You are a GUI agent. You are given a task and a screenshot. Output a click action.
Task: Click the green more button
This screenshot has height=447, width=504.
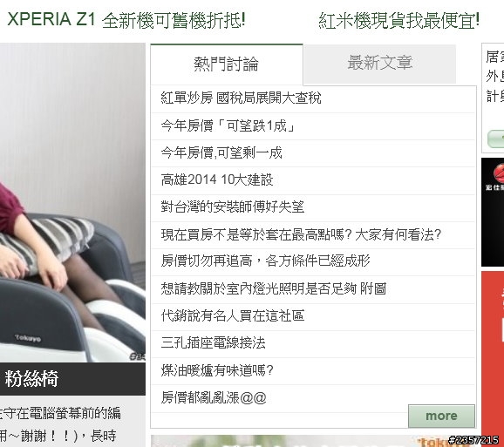[441, 416]
